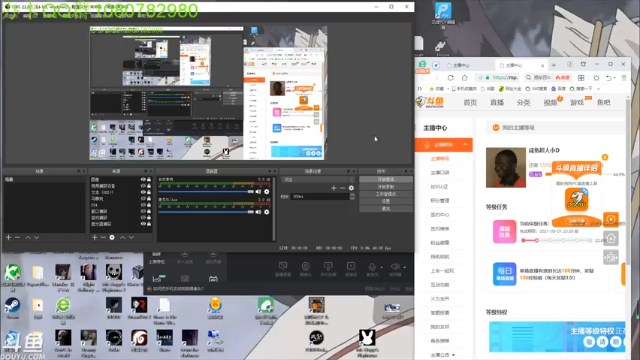Screen dimensions: 640x360
Task: Move the source up in Sources panel
Action: [x=122, y=237]
